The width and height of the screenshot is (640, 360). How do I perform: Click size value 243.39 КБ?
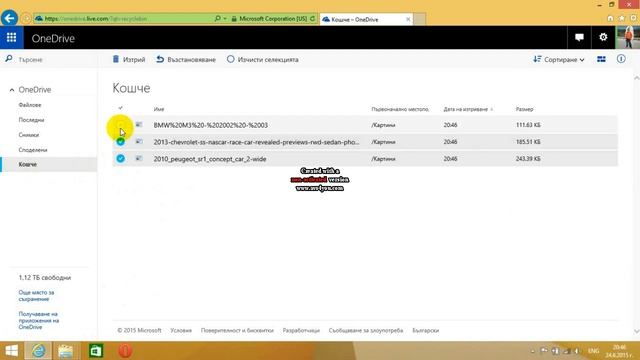(528, 159)
